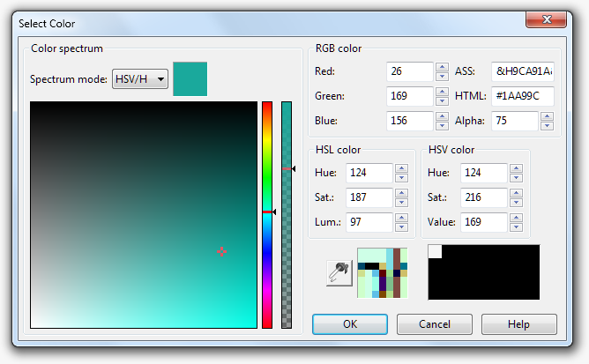This screenshot has height=364, width=589.
Task: Open Help for the color picker
Action: [x=518, y=324]
